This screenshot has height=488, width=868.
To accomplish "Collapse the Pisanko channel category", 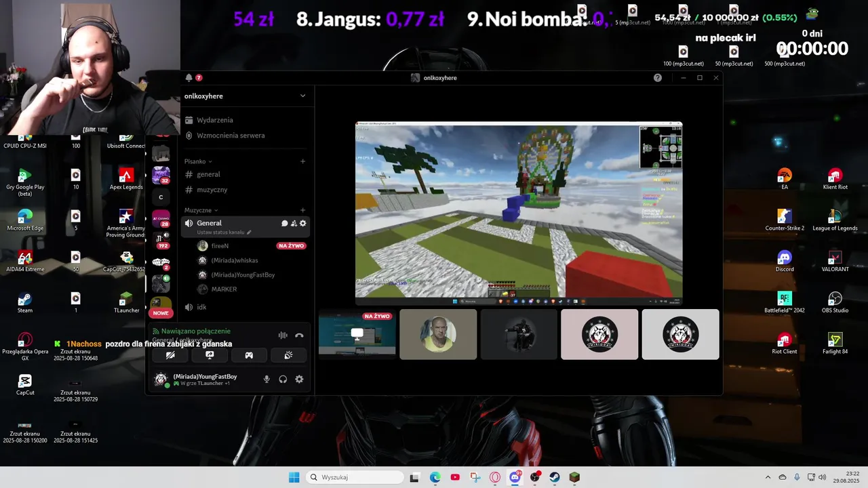I will (198, 161).
